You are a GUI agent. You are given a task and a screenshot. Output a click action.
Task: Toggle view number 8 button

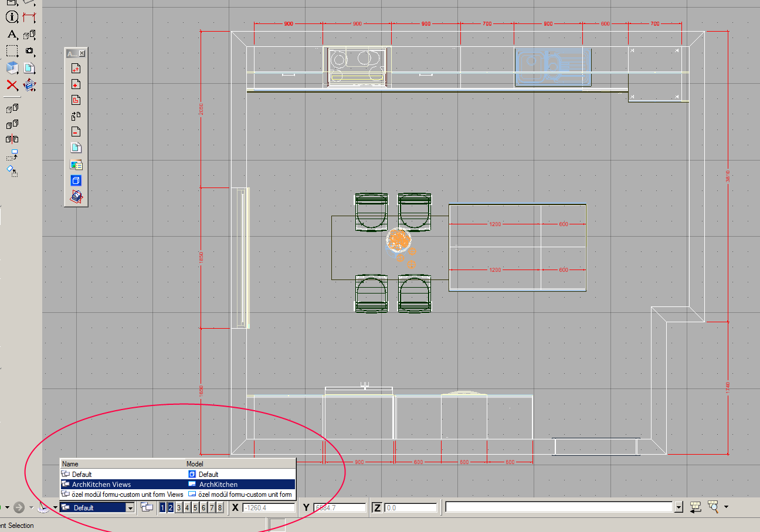tap(220, 507)
